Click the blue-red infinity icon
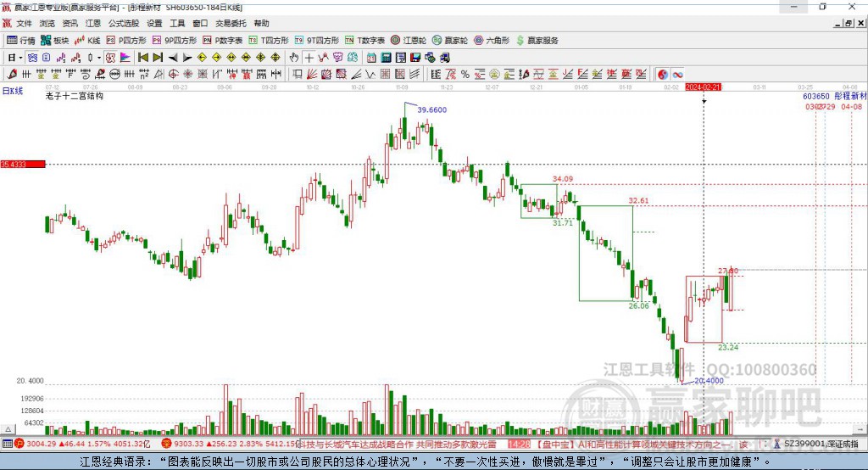The height and width of the screenshot is (470, 868). (677, 75)
